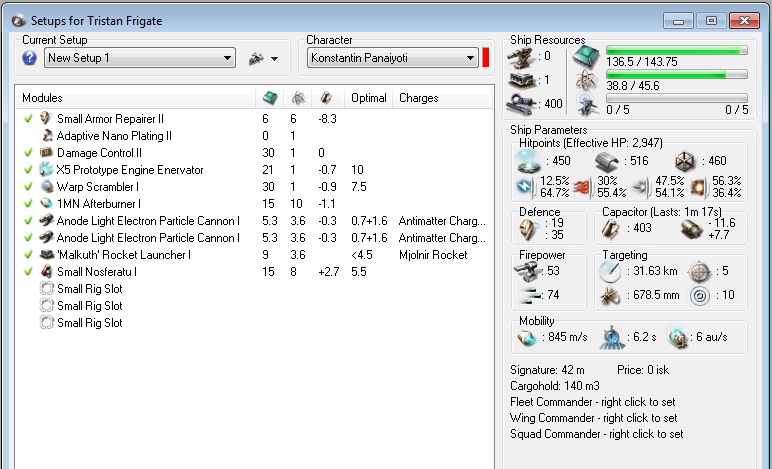Screen dimensions: 772x469
Task: Click the blue help icon beside Current Setup
Action: click(x=30, y=58)
